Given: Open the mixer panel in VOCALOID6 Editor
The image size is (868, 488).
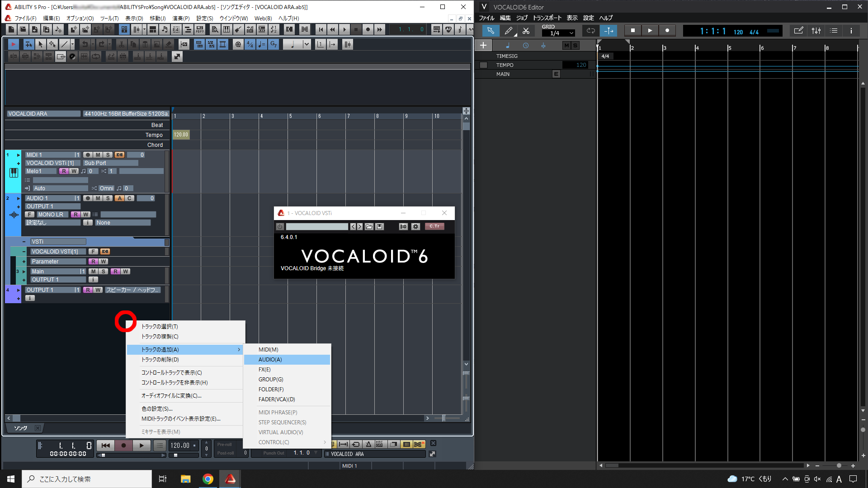Looking at the screenshot, I should coord(816,30).
